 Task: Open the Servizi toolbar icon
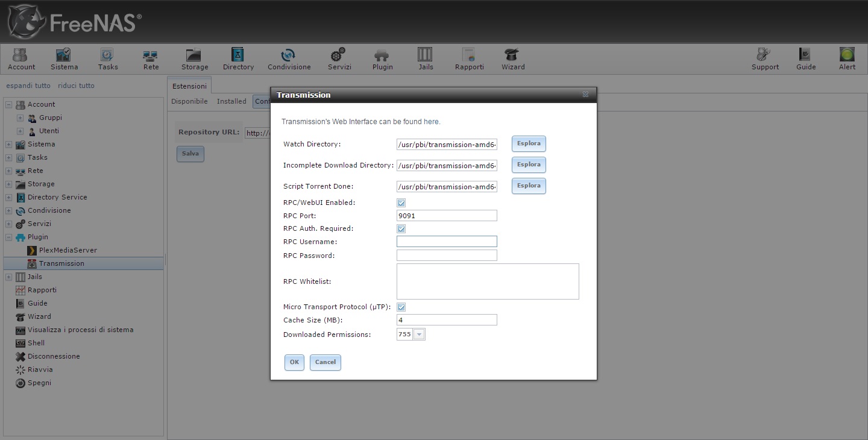339,59
